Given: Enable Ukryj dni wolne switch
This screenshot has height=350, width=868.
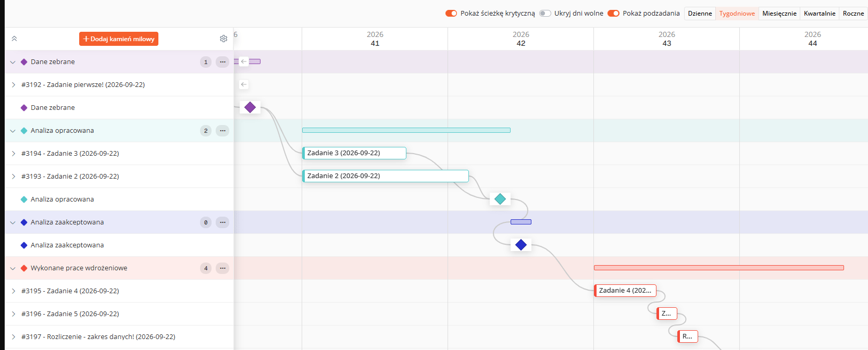Looking at the screenshot, I should (545, 14).
